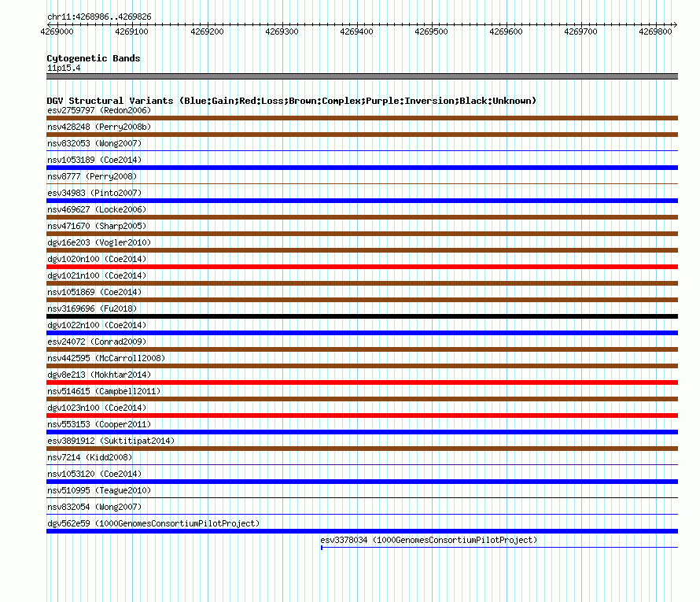
Task: Open nsv832053 (Wong2007) variant label
Action: coord(94,143)
